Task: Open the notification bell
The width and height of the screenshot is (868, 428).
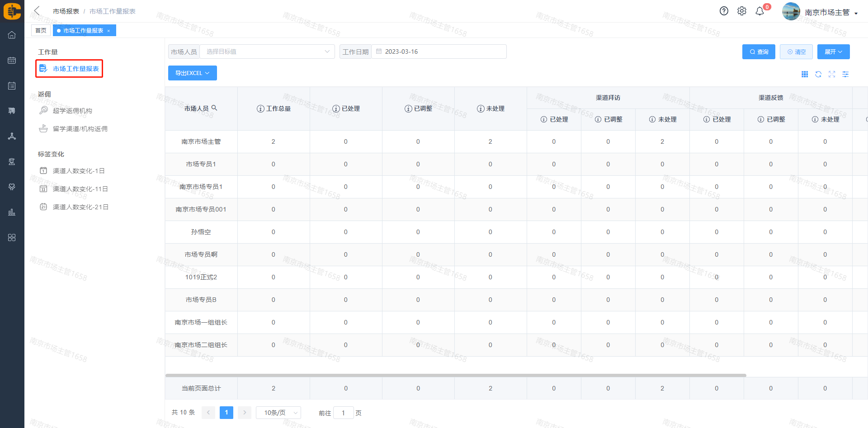Action: tap(760, 11)
